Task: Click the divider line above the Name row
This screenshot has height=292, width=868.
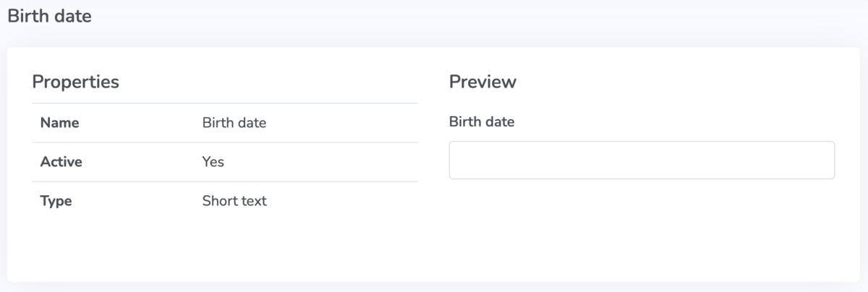Action: tap(225, 103)
